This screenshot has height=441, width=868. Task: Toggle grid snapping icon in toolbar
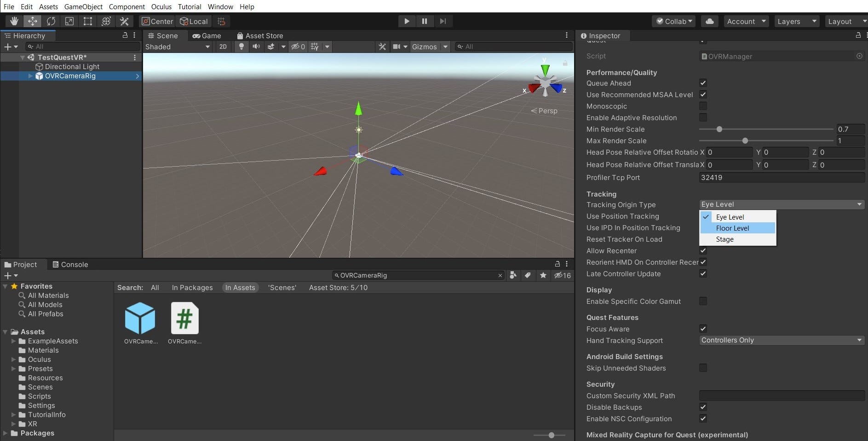tap(221, 21)
